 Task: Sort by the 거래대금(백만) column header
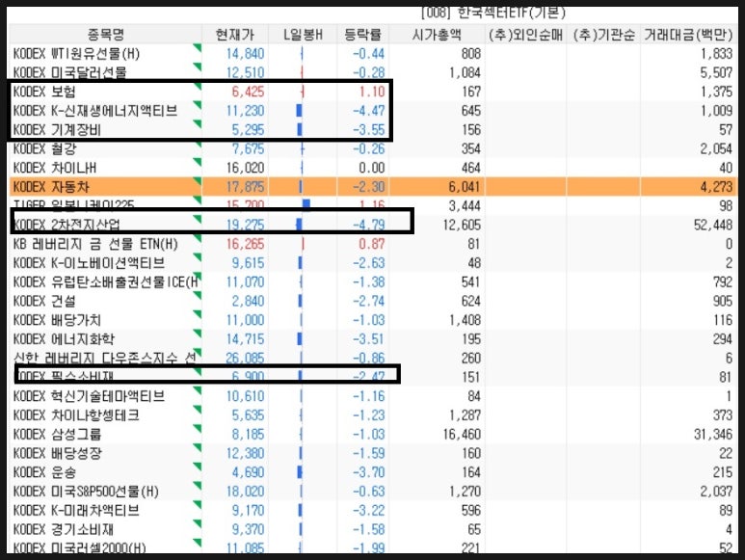coord(688,35)
